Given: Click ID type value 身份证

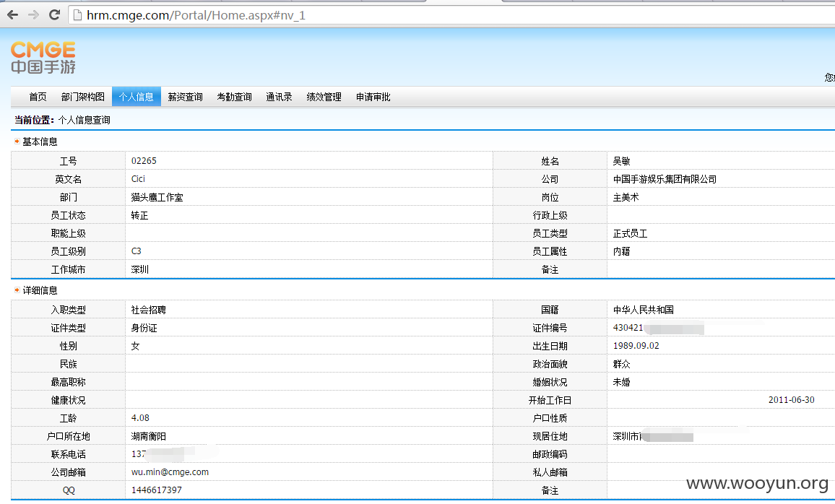Looking at the screenshot, I should [x=144, y=329].
